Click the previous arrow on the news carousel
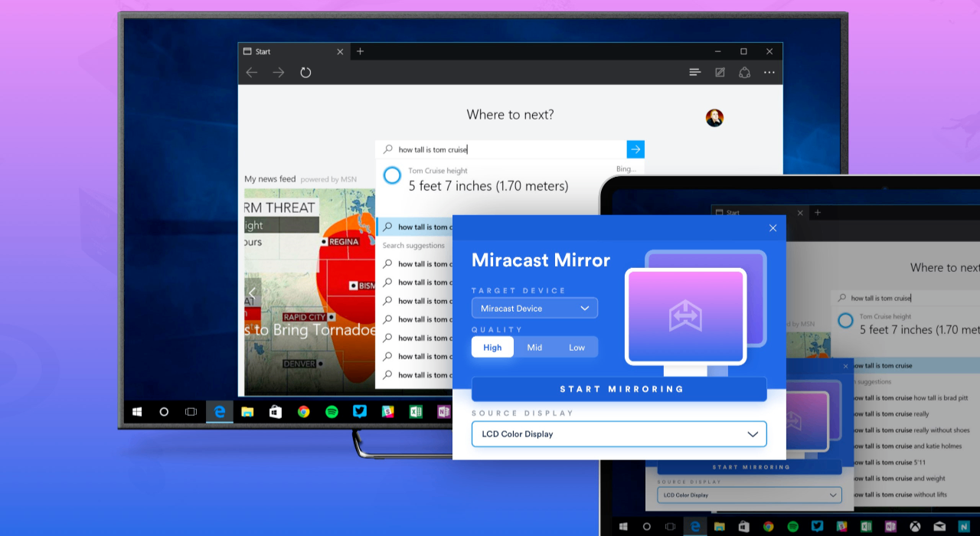 252,293
